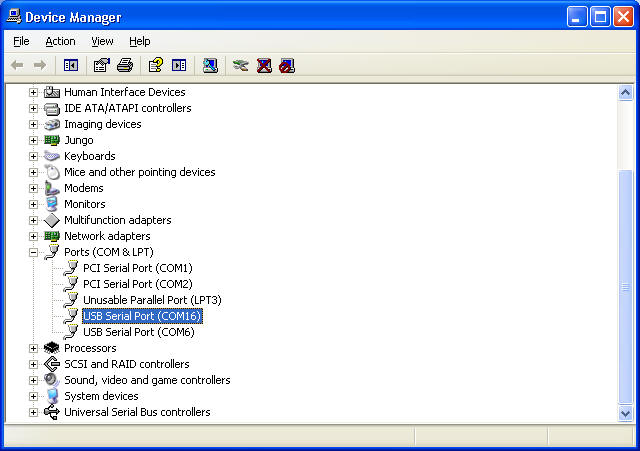The image size is (640, 451).
Task: Click the System devices icon
Action: pyautogui.click(x=52, y=396)
